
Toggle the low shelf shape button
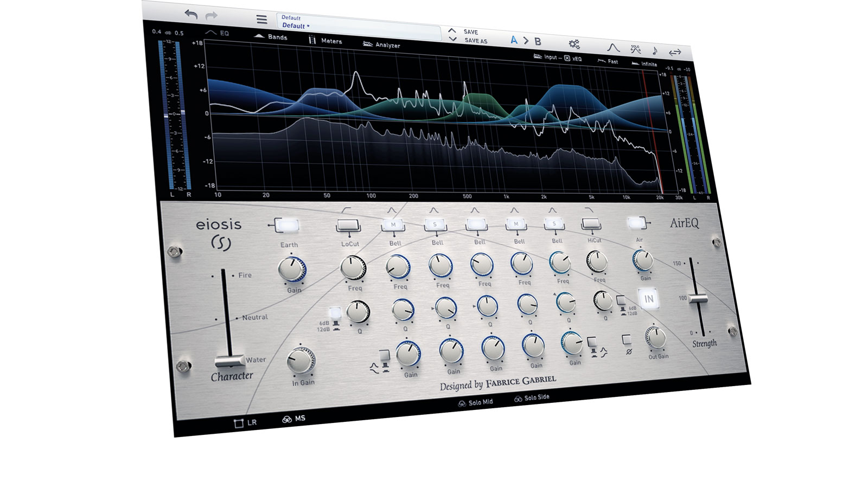tap(385, 356)
